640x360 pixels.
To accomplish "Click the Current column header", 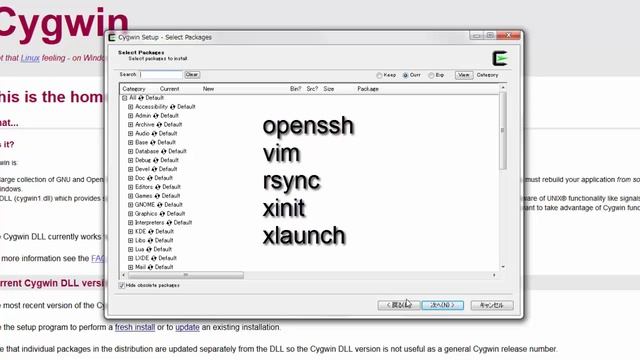I will [169, 89].
